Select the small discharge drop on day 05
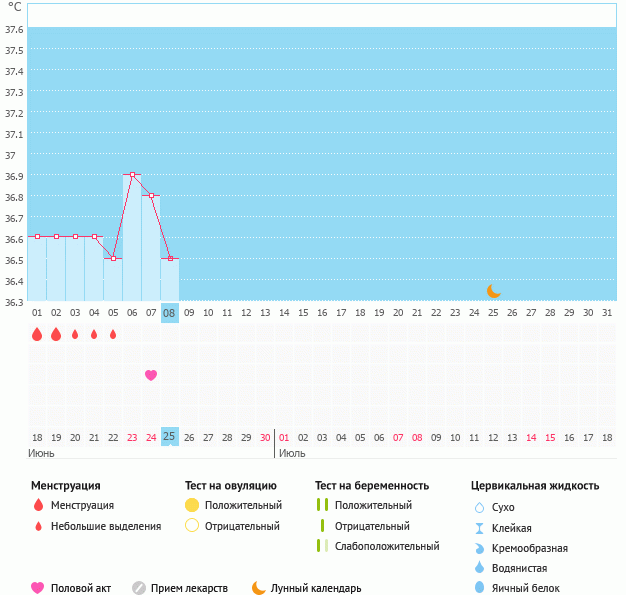This screenshot has height=595, width=626. point(113,335)
